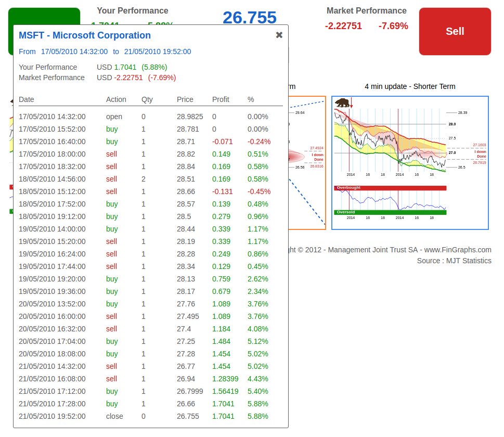
Task: Click price 28.71 in the table
Action: (185, 142)
